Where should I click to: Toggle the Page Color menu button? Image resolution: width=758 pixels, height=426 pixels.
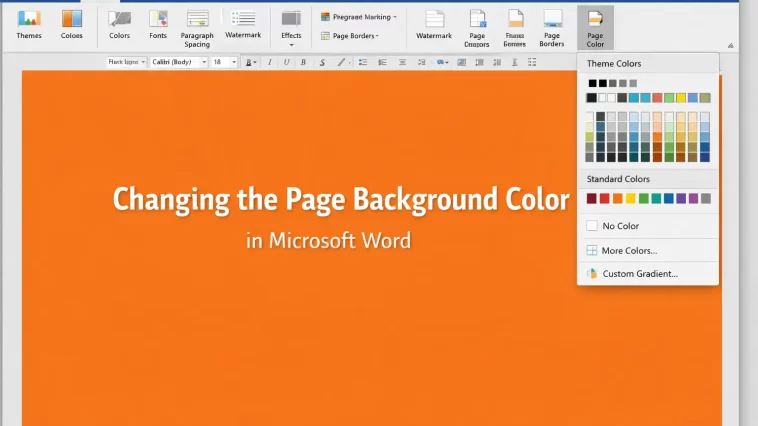pyautogui.click(x=595, y=28)
